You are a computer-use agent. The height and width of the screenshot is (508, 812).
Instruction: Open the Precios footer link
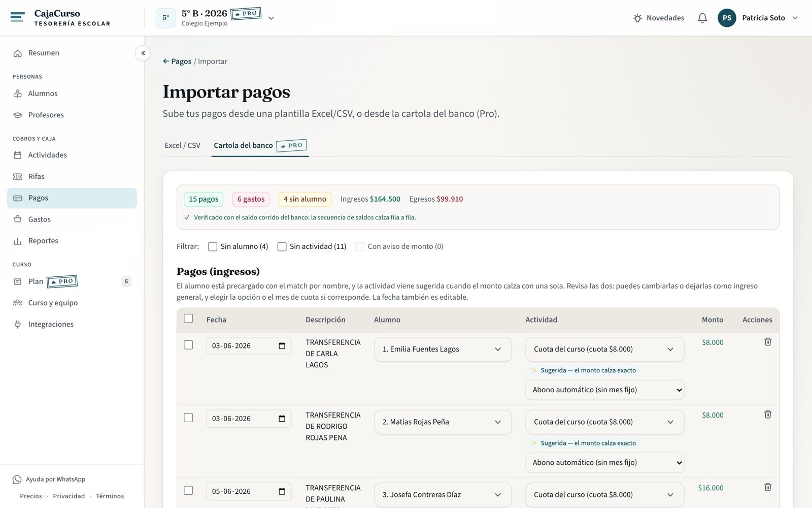coord(31,496)
